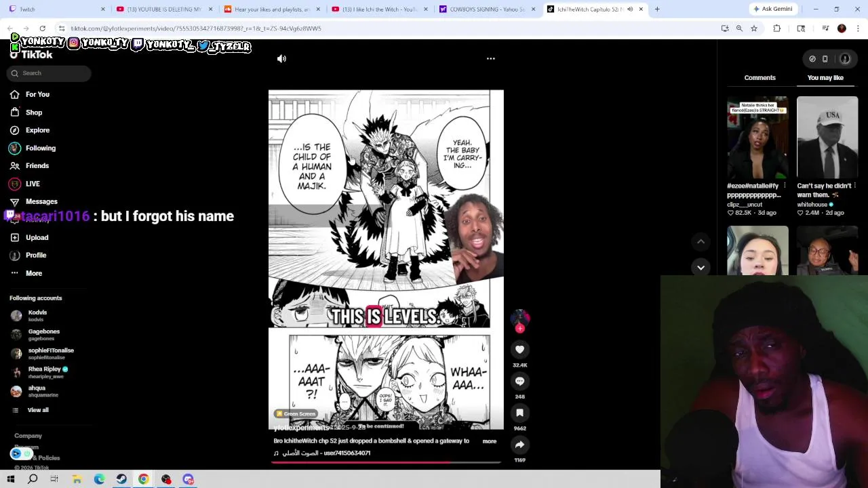Switch to COWBOYS SIGNING Yahoo tab
868x488 pixels.
[x=488, y=9]
